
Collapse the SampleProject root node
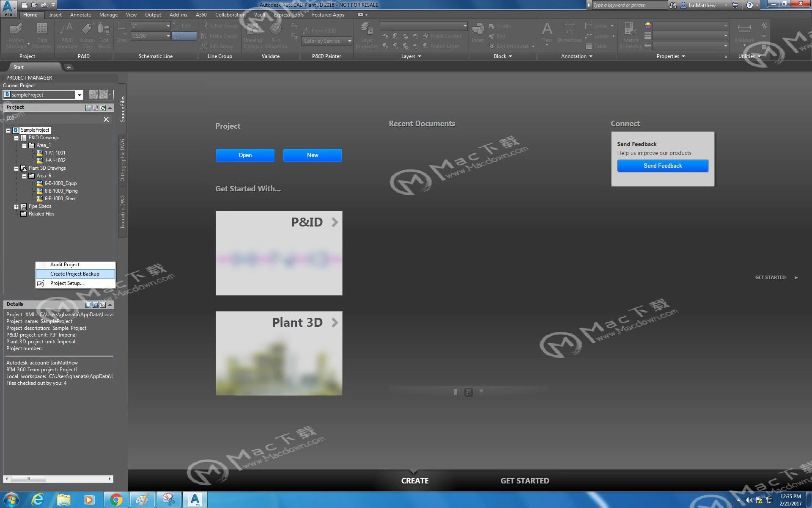coord(8,130)
